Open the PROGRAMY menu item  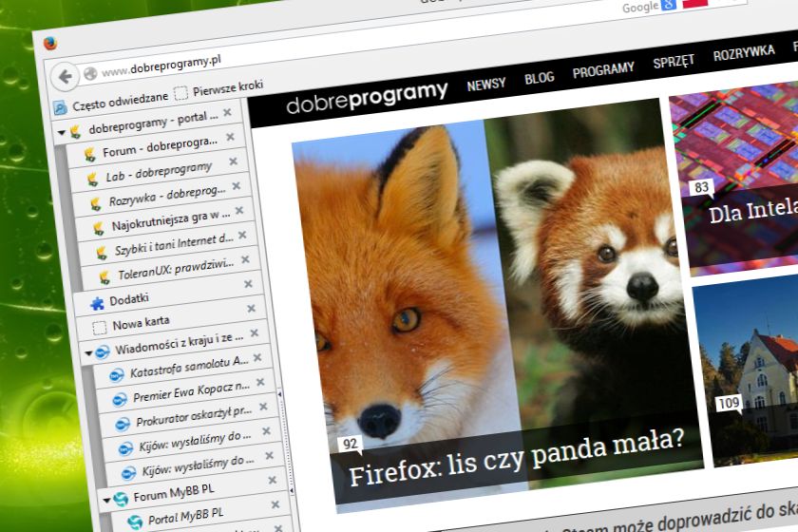click(x=603, y=70)
